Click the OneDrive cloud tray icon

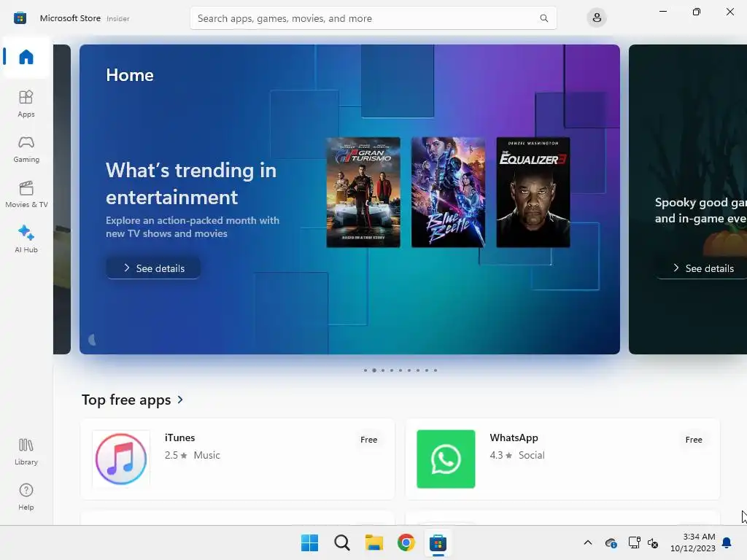[x=611, y=542]
